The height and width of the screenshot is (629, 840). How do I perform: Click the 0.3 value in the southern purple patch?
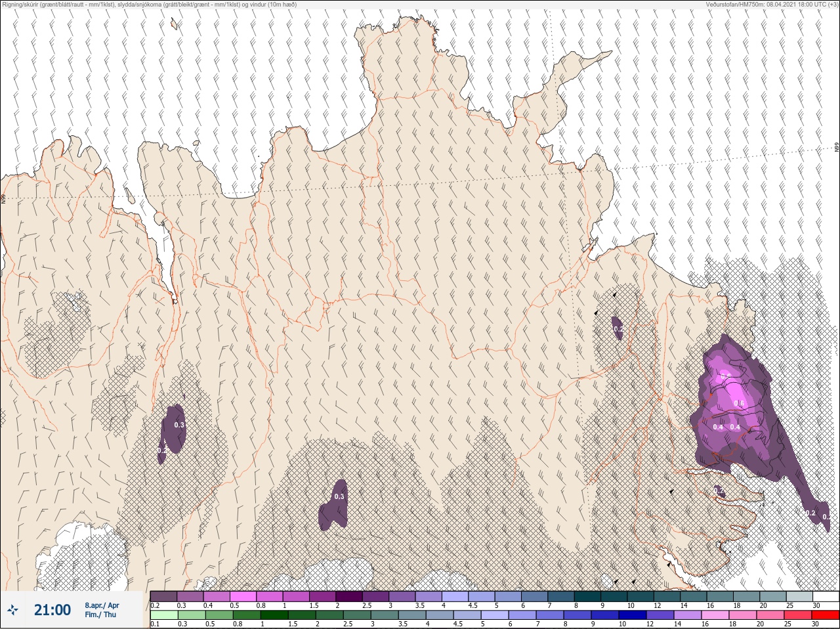tap(339, 497)
